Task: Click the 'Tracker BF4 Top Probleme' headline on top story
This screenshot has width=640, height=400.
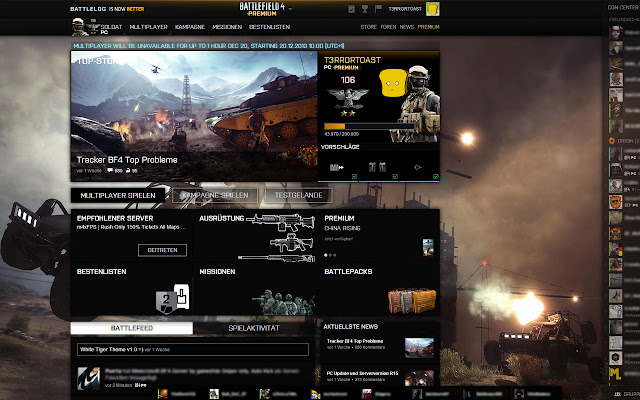Action: (x=127, y=160)
